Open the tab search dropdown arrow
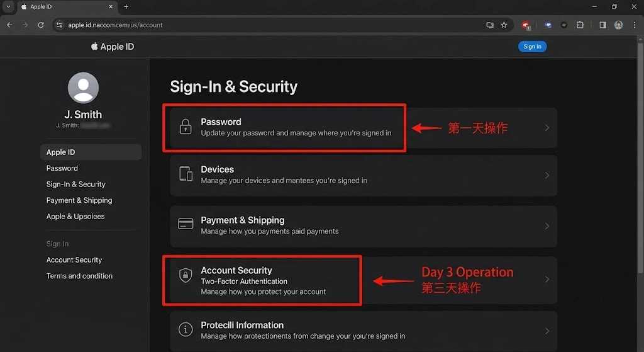Viewport: 644px width, 352px height. [8, 6]
